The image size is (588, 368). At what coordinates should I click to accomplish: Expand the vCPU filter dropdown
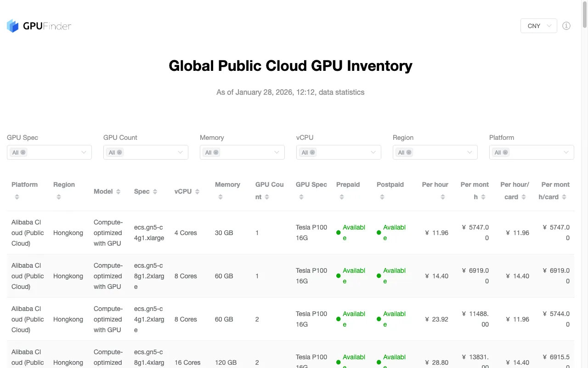tap(339, 152)
